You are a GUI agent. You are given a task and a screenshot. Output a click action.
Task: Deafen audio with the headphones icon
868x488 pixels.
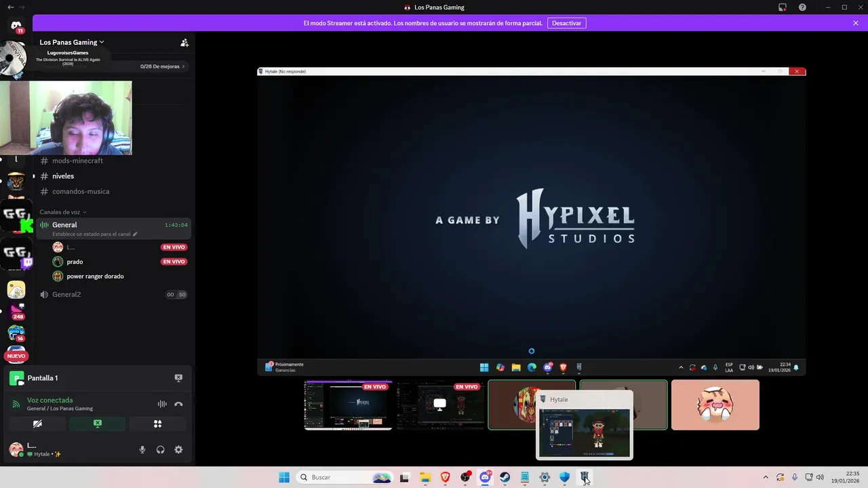click(161, 449)
